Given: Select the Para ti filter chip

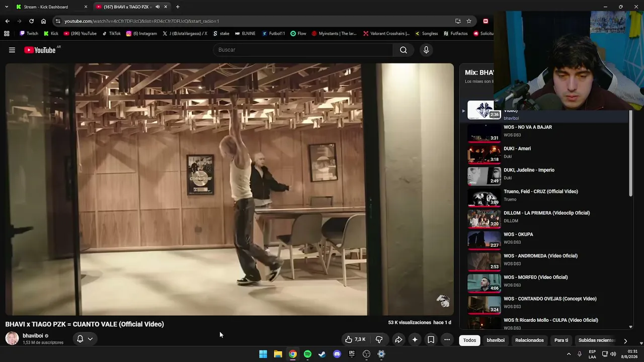Looking at the screenshot, I should (561, 340).
